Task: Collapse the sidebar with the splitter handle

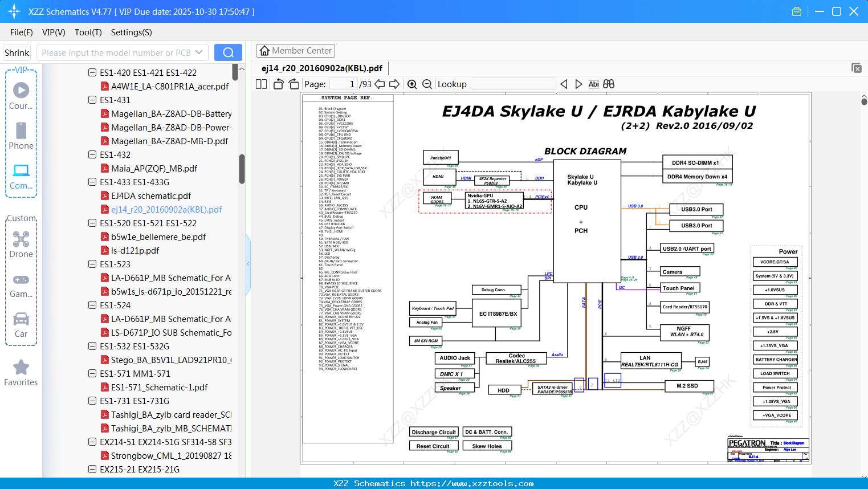Action: pyautogui.click(x=248, y=263)
